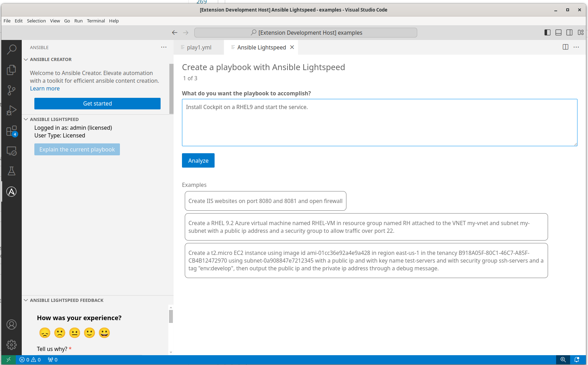Open the Terminal menu
Viewport: 588px width, 365px height.
(96, 21)
